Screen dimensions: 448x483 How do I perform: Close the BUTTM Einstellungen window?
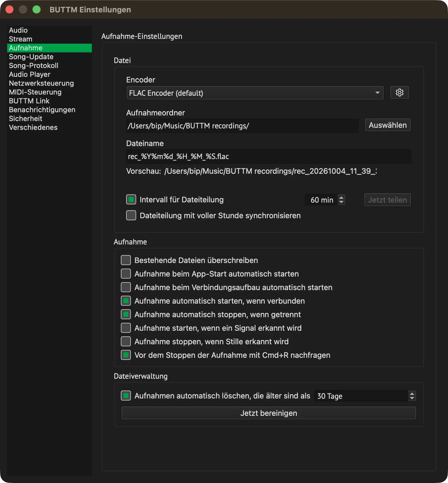[9, 9]
